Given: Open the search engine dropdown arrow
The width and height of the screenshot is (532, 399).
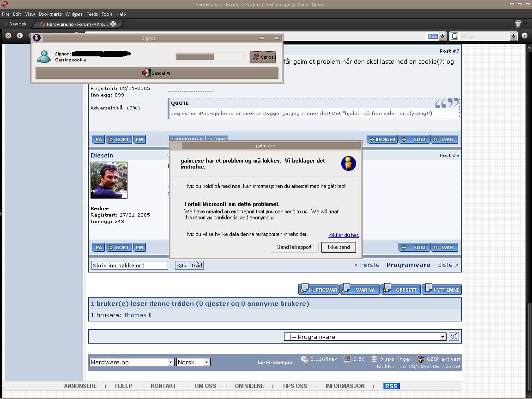Looking at the screenshot, I should pos(514,36).
